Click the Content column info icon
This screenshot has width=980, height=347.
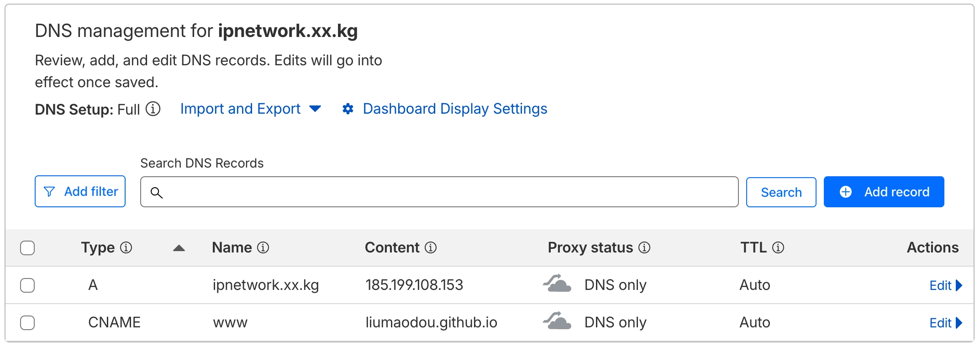431,247
